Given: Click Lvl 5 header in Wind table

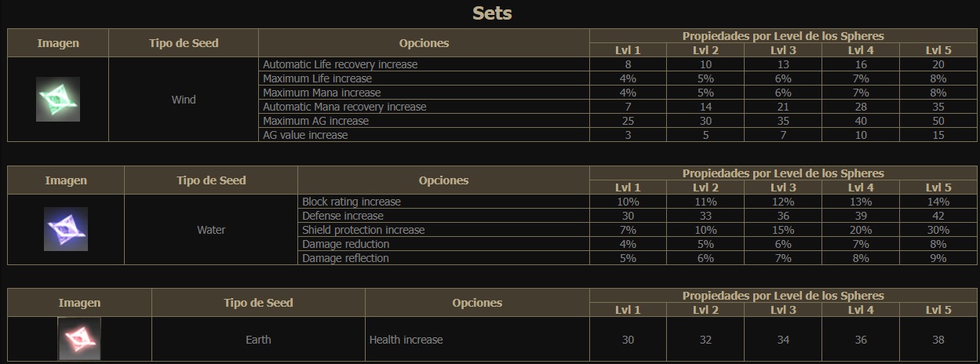Looking at the screenshot, I should [x=938, y=50].
